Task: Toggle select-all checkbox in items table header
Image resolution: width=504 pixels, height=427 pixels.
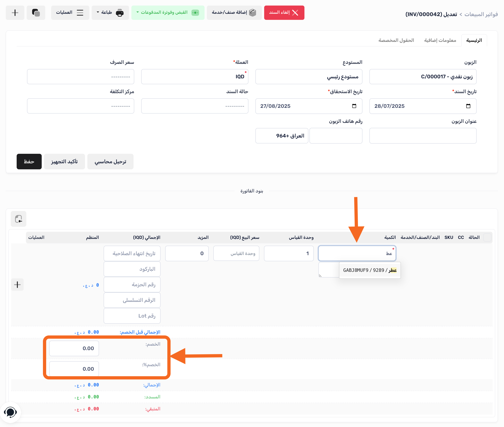Action: pos(487,237)
